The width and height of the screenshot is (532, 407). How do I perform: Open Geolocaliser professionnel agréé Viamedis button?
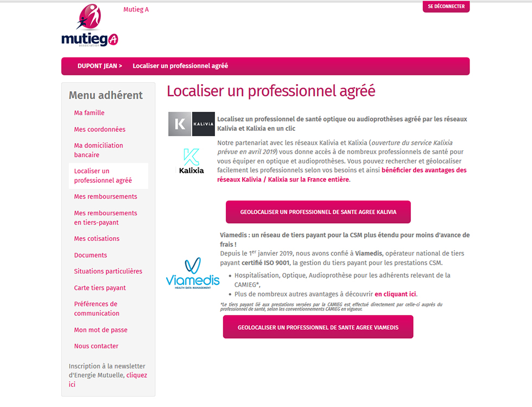pyautogui.click(x=318, y=327)
